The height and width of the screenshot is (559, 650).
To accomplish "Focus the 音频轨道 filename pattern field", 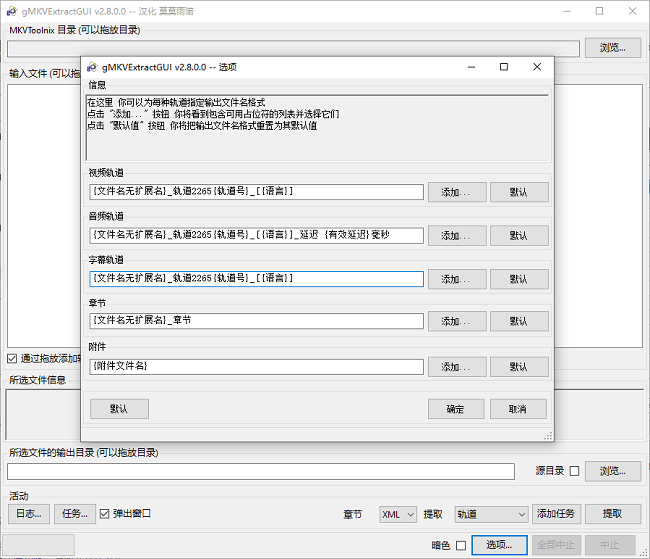I will pyautogui.click(x=256, y=235).
